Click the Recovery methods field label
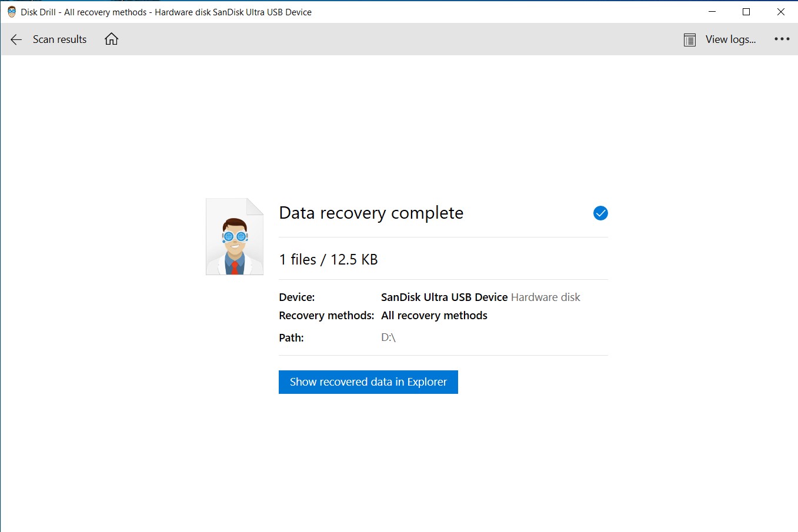The image size is (798, 532). click(x=326, y=315)
